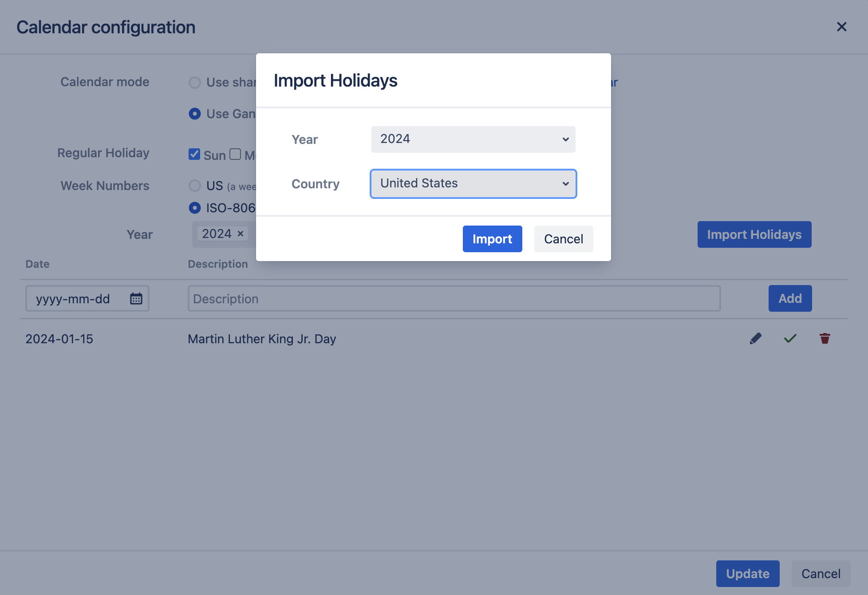Open the Year dropdown in Import Holidays
868x595 pixels.
point(473,139)
